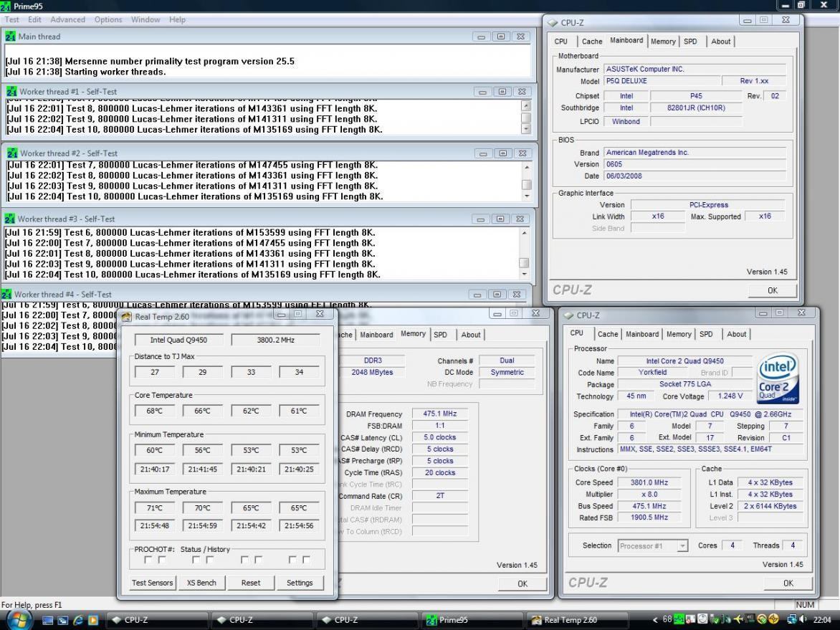Click the Intel Core 2 Quad logo
The image size is (840, 630).
(778, 378)
